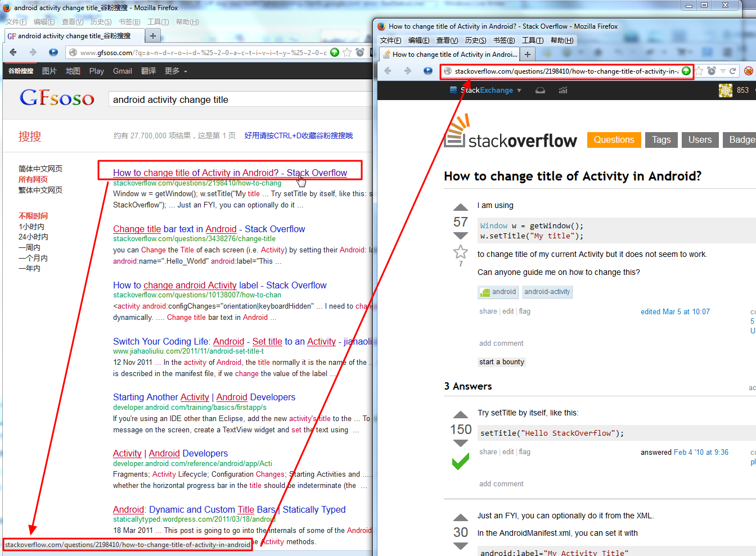Viewport: 756px width, 556px height.
Task: Filter results to 24小时内
Action: pyautogui.click(x=33, y=237)
